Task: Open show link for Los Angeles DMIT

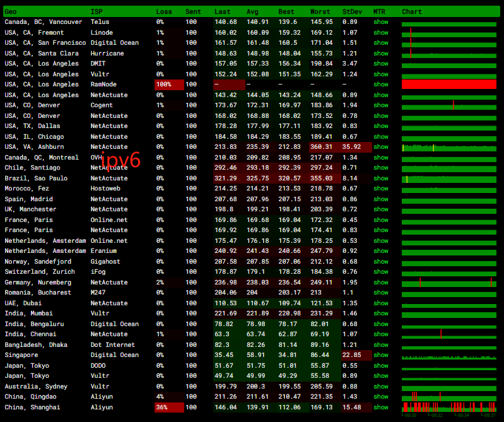Action: click(381, 64)
